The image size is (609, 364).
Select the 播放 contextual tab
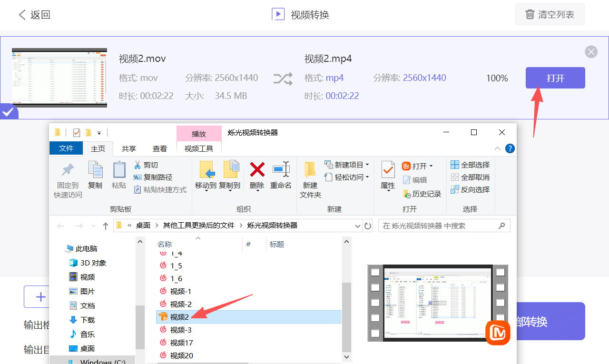[199, 134]
